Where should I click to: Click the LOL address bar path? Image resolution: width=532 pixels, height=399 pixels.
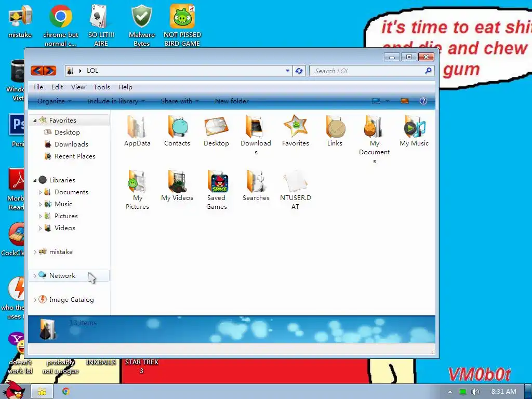pyautogui.click(x=92, y=71)
